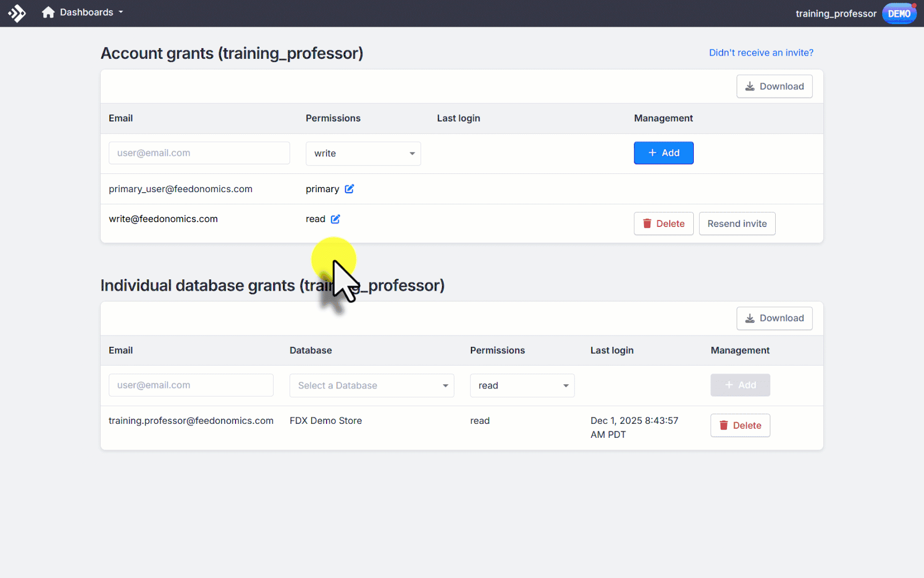
Task: Edit primary permission for primary_user
Action: (x=350, y=189)
